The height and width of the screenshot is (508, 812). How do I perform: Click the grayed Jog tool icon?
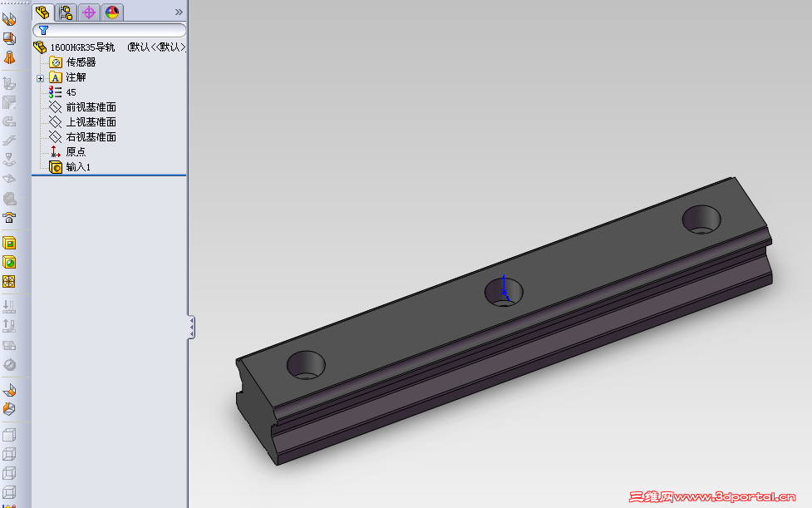point(9,141)
